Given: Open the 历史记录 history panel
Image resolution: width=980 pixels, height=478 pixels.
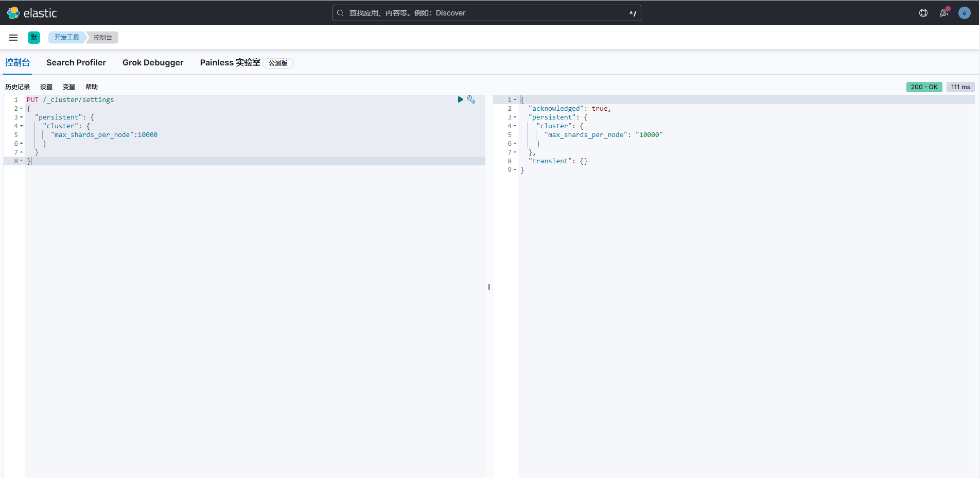Looking at the screenshot, I should pyautogui.click(x=17, y=87).
